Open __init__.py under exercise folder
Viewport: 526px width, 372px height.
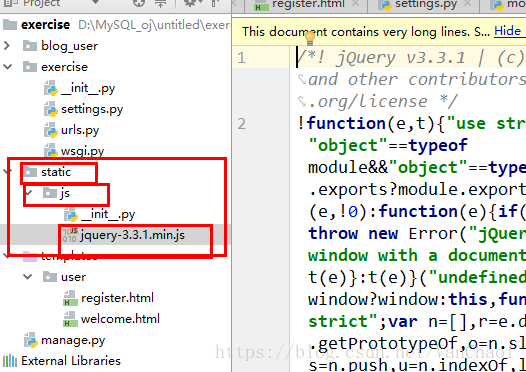pos(88,88)
